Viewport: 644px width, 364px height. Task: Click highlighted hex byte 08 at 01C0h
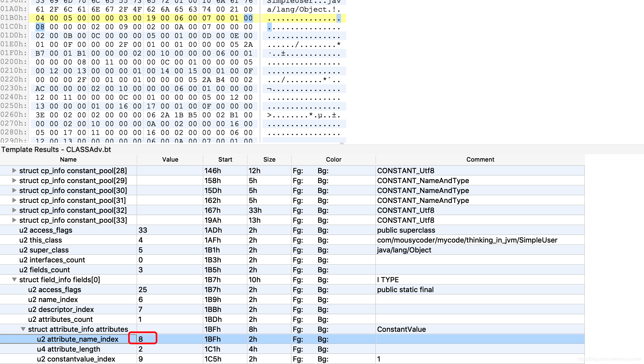click(x=40, y=27)
